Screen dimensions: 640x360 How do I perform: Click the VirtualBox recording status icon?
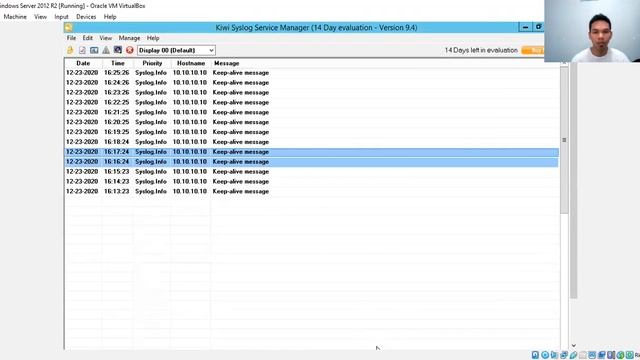602,355
